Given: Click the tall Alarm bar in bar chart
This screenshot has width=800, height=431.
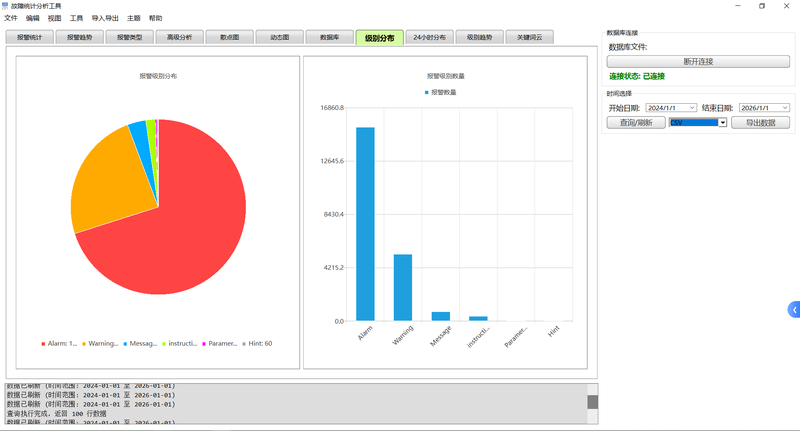Looking at the screenshot, I should [x=365, y=224].
